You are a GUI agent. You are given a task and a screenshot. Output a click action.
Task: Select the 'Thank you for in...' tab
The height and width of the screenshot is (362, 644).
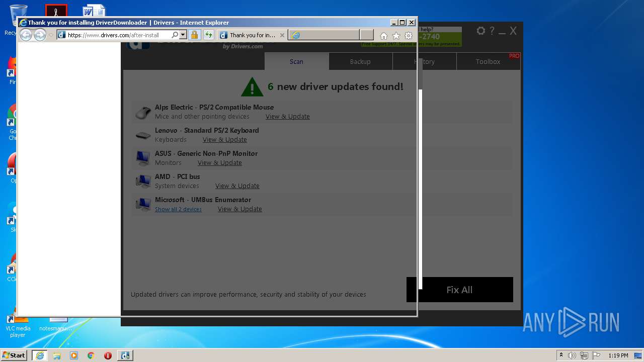tap(252, 35)
